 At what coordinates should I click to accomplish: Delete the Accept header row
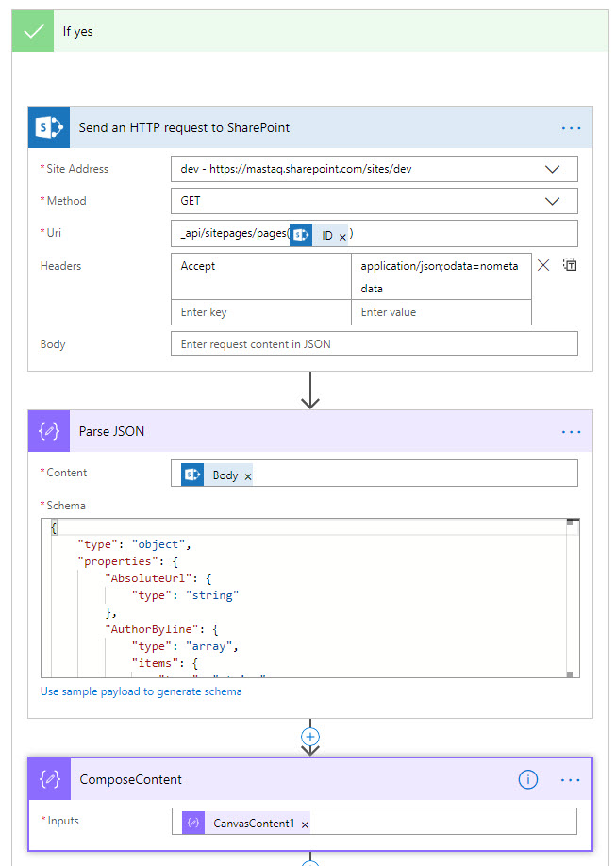point(543,265)
